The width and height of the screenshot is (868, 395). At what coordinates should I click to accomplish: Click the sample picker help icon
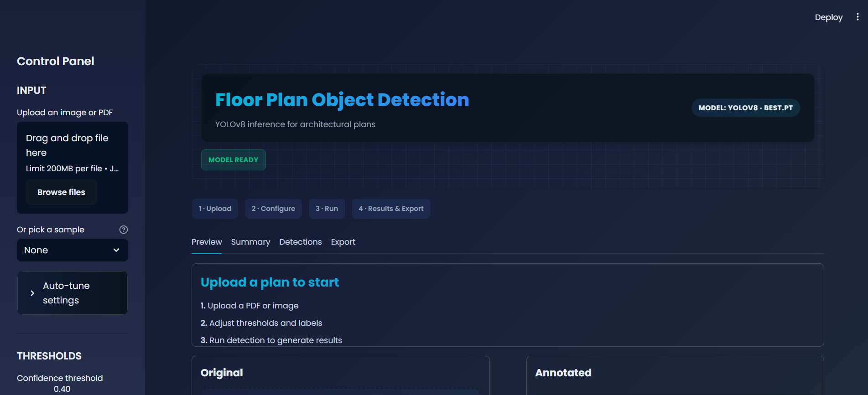[124, 230]
